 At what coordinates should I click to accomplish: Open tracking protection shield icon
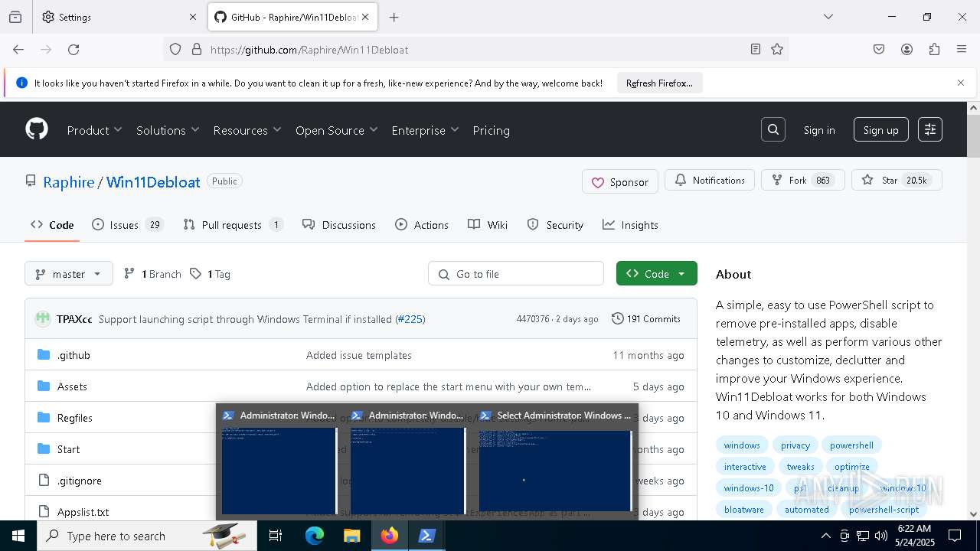(x=175, y=50)
